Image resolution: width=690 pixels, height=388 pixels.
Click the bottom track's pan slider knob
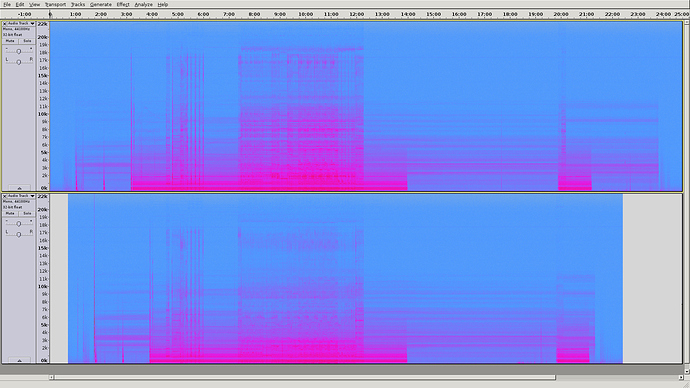pyautogui.click(x=18, y=234)
